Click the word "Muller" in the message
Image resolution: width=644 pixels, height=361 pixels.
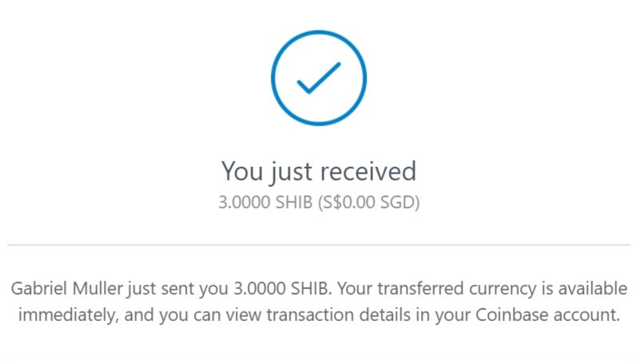coord(97,288)
